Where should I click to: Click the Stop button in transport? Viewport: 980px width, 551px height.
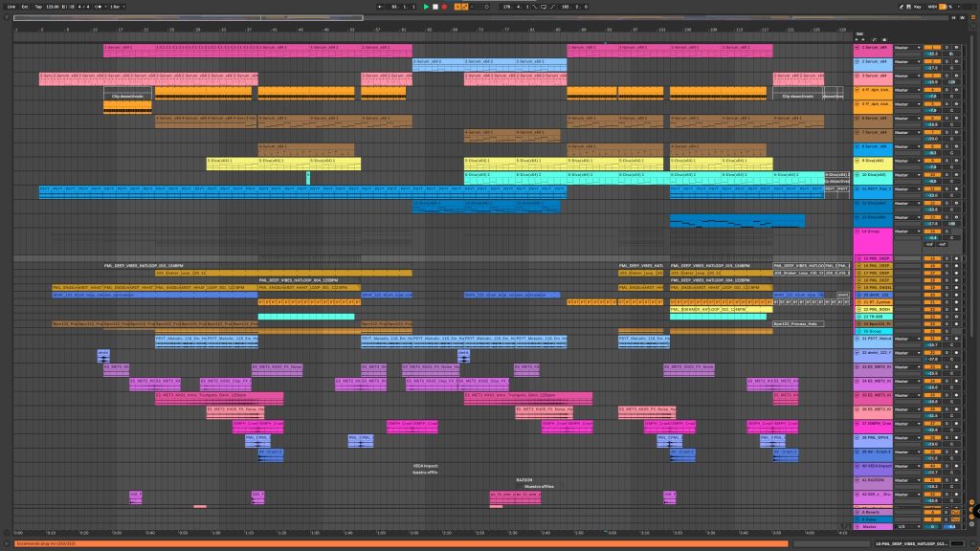click(435, 7)
